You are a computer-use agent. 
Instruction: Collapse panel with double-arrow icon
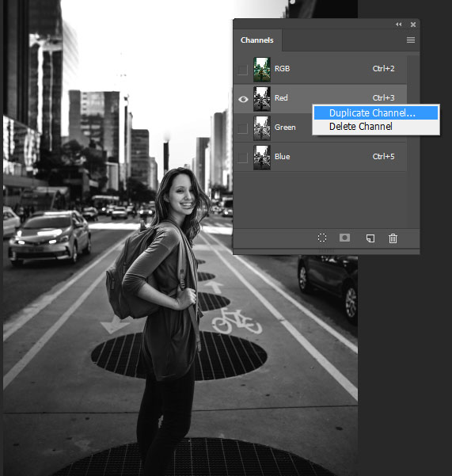[x=399, y=25]
